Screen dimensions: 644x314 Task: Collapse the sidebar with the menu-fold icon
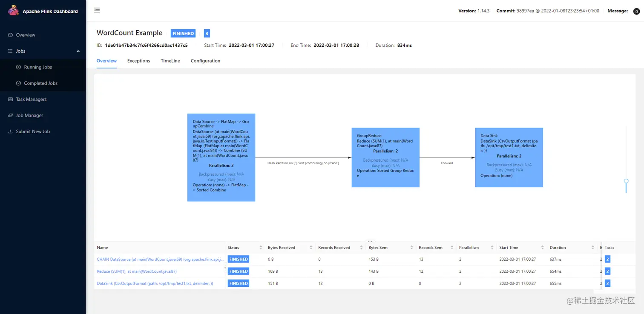(x=97, y=10)
